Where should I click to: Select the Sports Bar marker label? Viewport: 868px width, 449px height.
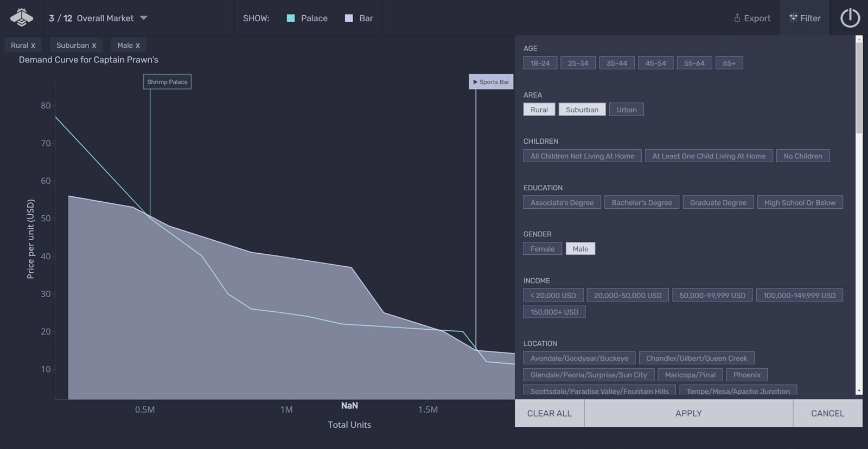tap(491, 82)
